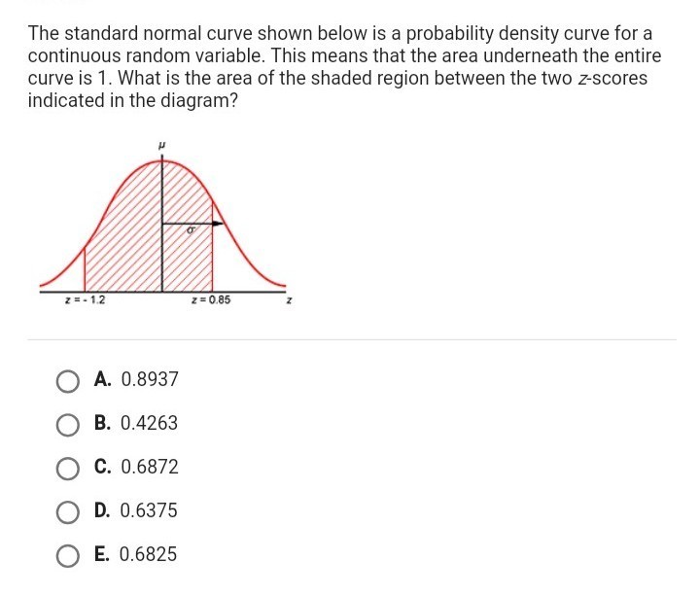This screenshot has height=595, width=700.
Task: Click the sigma symbol under the arrow
Action: (192, 230)
